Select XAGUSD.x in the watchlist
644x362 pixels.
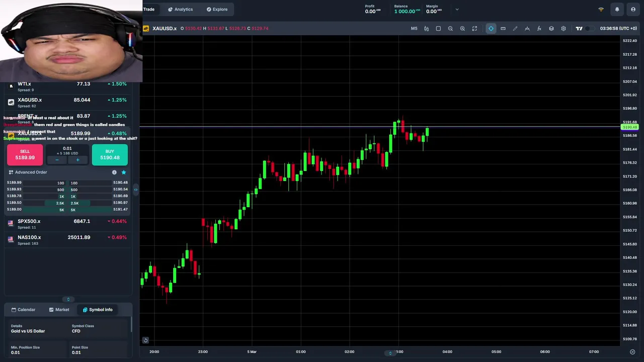[68, 103]
